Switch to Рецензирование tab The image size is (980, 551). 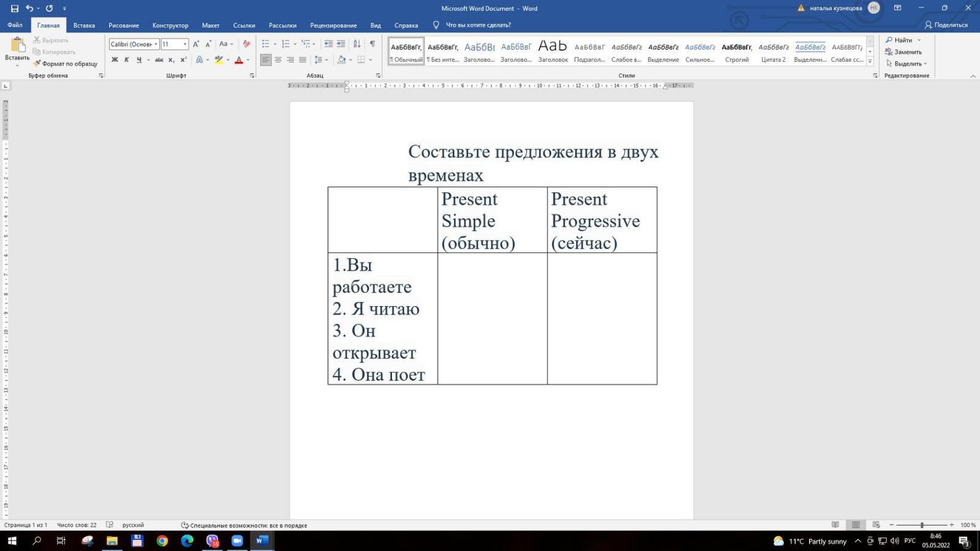coord(333,25)
